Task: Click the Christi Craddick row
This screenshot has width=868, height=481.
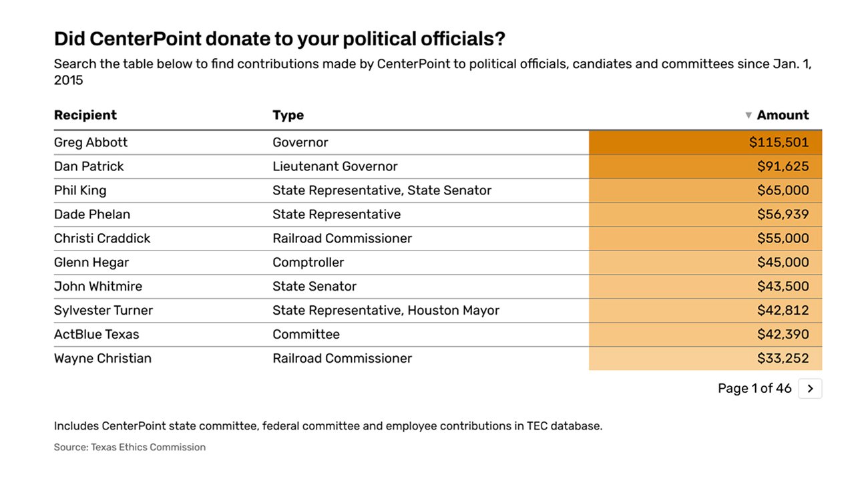Action: (x=102, y=238)
